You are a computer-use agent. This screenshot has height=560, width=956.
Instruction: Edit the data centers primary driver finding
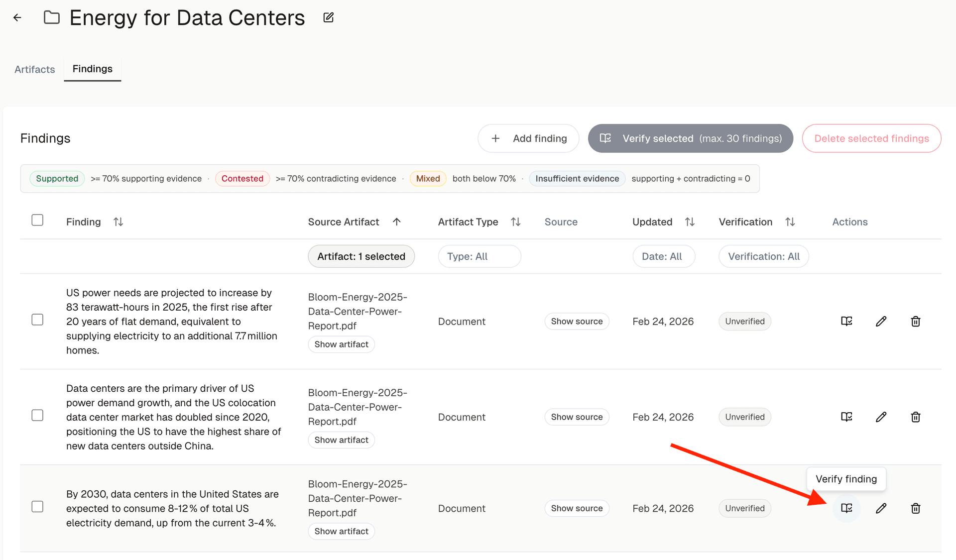coord(881,417)
